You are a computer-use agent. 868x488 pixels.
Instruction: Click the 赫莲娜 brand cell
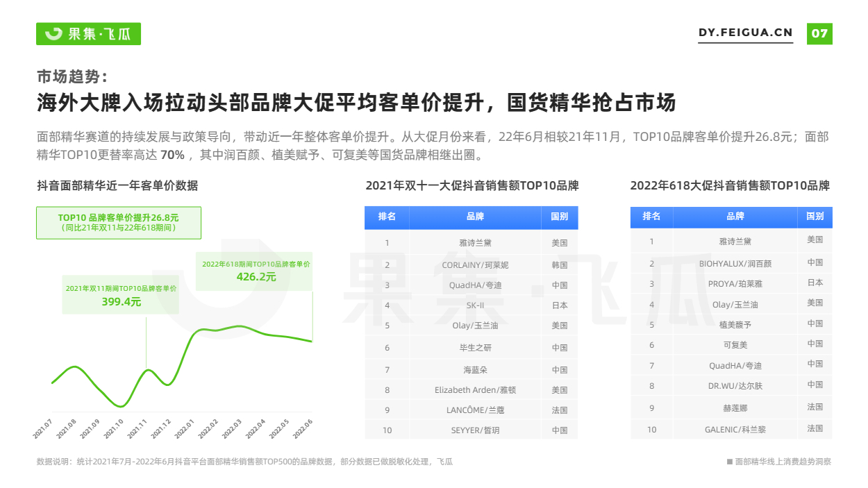735,408
